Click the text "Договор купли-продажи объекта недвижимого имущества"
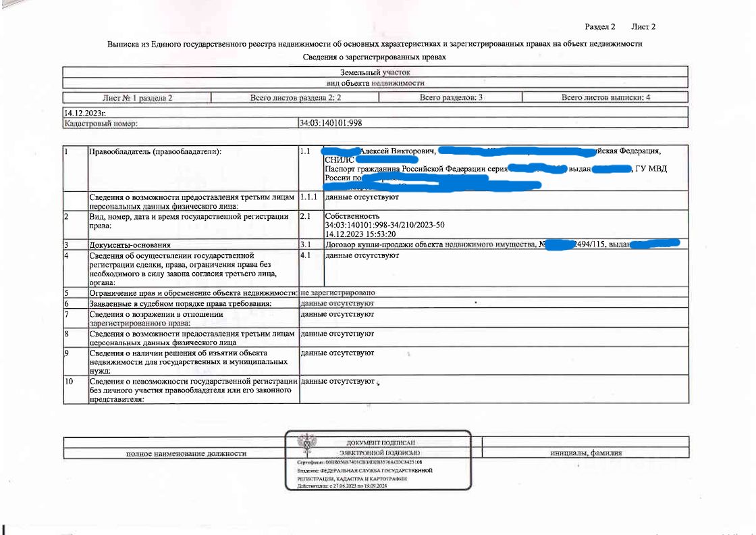 click(x=430, y=245)
